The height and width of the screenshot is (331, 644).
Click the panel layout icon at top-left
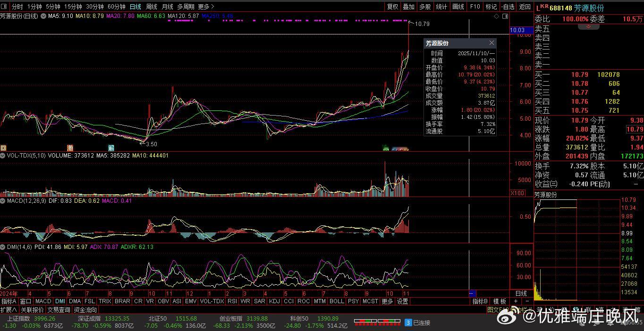pos(4,7)
